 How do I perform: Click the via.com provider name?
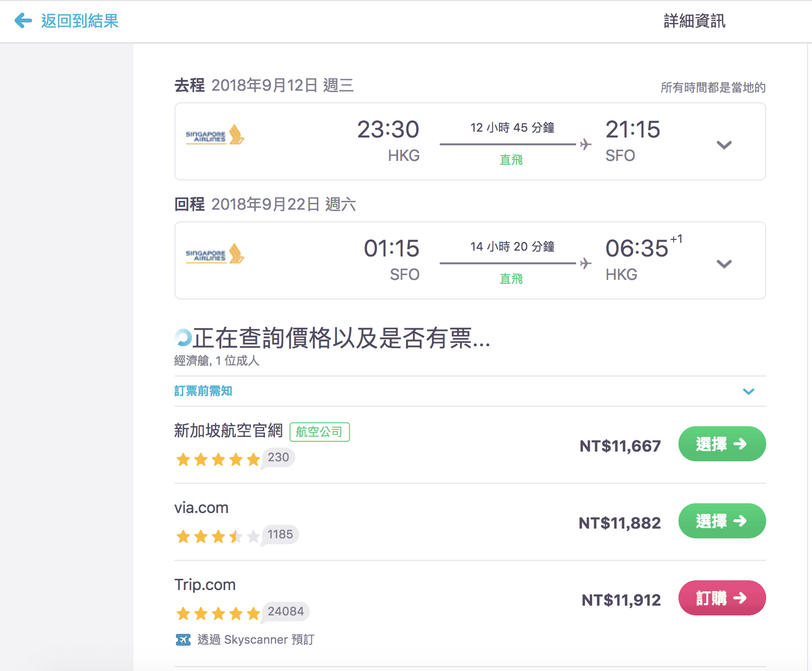[x=201, y=508]
